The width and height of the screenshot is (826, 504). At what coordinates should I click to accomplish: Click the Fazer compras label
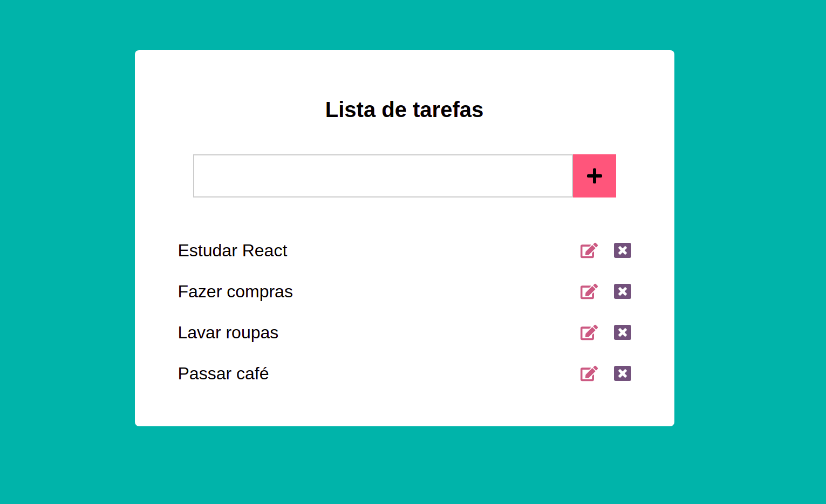(x=235, y=291)
